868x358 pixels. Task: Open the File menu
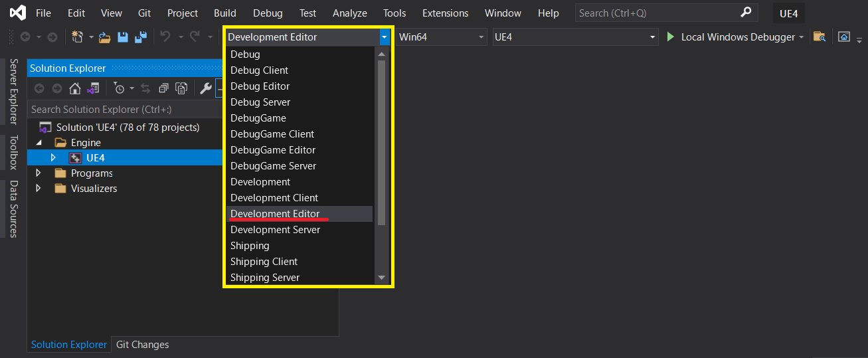[x=43, y=13]
